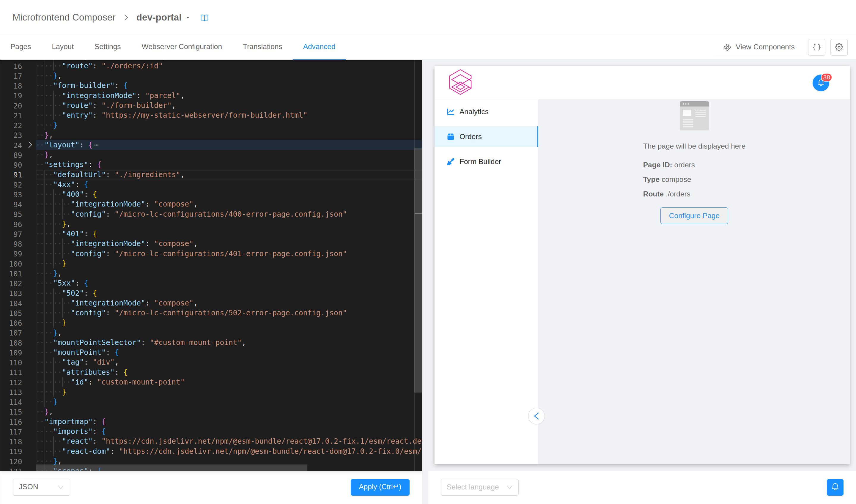Click notification bell with 38 badge
This screenshot has width=856, height=504.
click(821, 83)
